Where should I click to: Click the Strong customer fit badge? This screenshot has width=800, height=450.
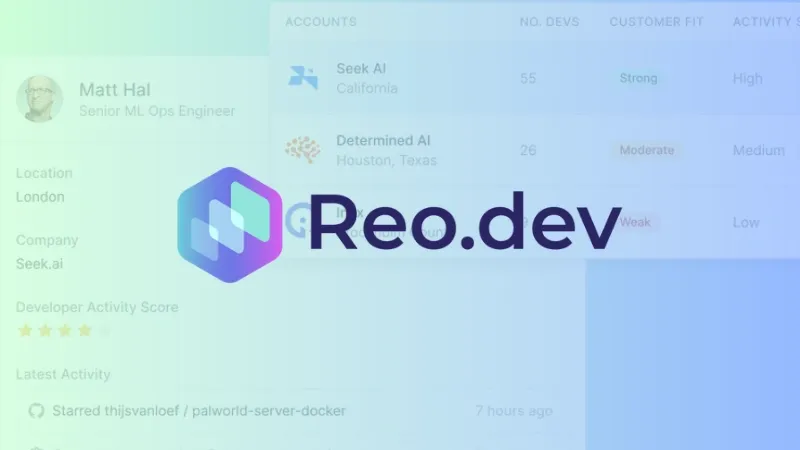(x=638, y=78)
